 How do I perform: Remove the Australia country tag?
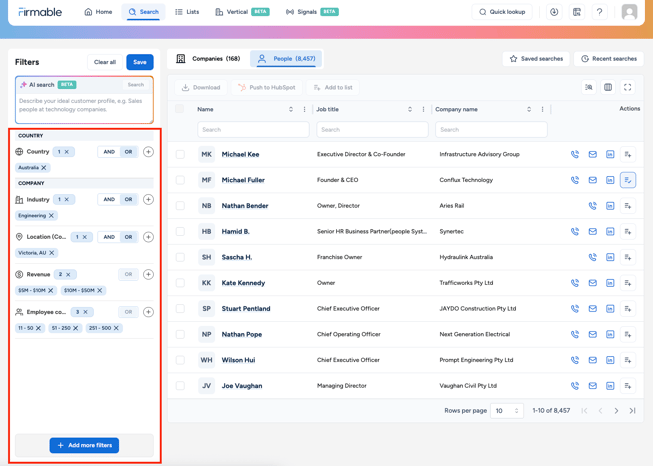coord(44,168)
